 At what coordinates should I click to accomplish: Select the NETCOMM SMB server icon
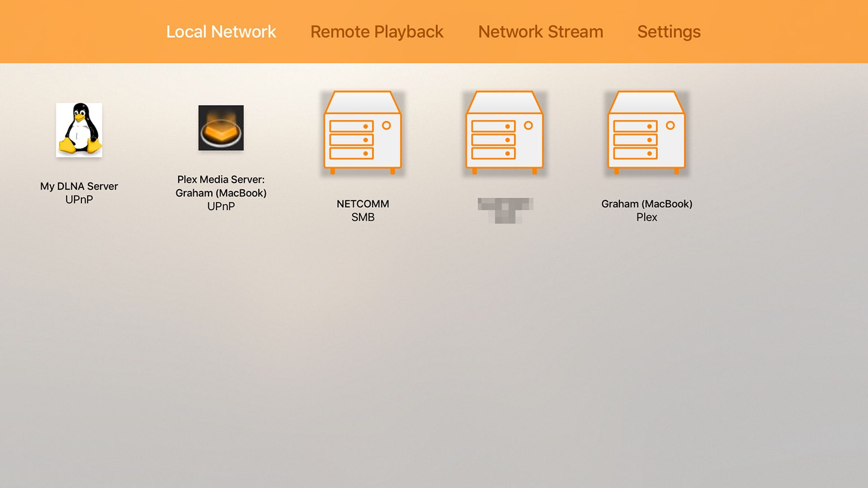pos(363,132)
